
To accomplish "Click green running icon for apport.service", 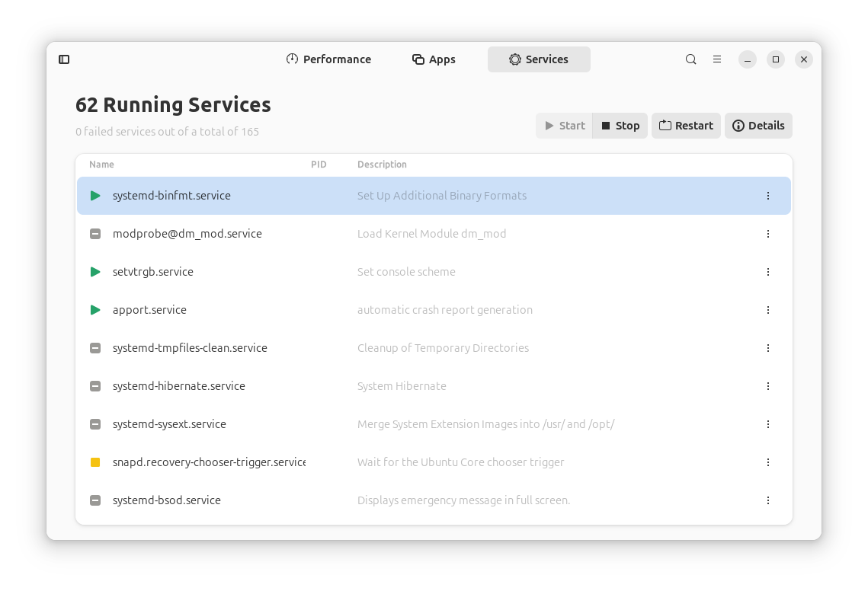I will pos(95,310).
